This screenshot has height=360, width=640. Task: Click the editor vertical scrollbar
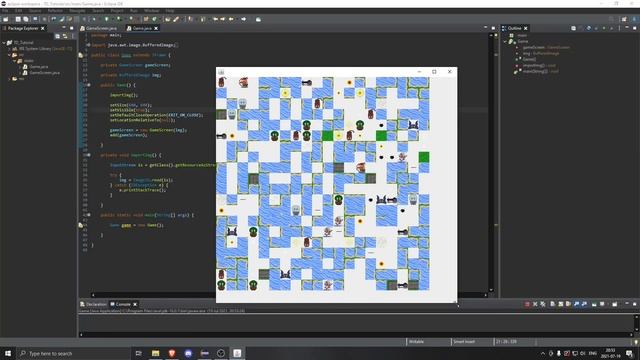coord(491,163)
